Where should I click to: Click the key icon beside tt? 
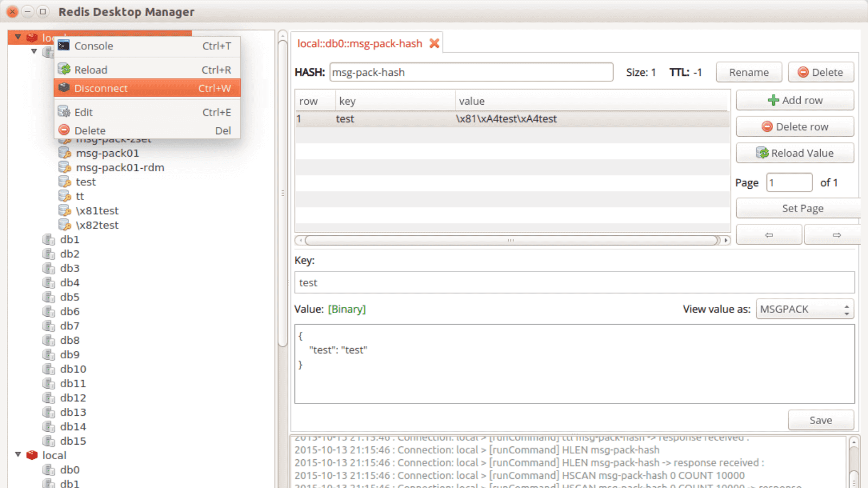[x=65, y=196]
